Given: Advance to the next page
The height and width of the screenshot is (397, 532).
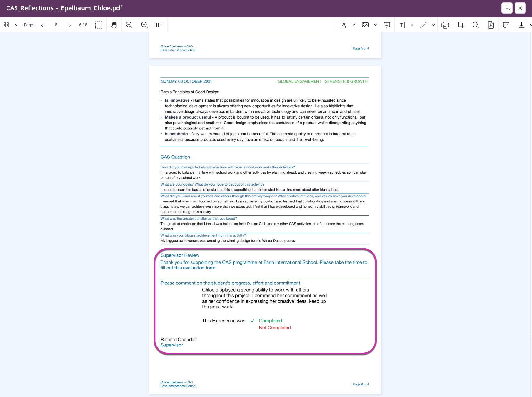Looking at the screenshot, I should [70, 25].
